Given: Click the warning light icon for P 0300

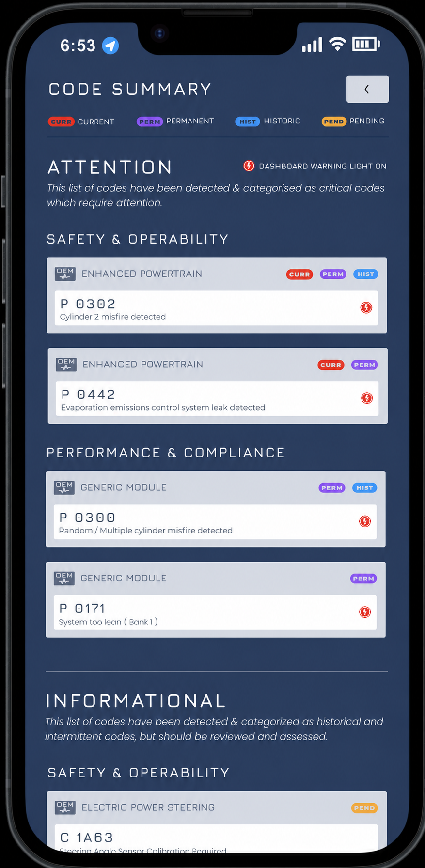Looking at the screenshot, I should [x=365, y=521].
